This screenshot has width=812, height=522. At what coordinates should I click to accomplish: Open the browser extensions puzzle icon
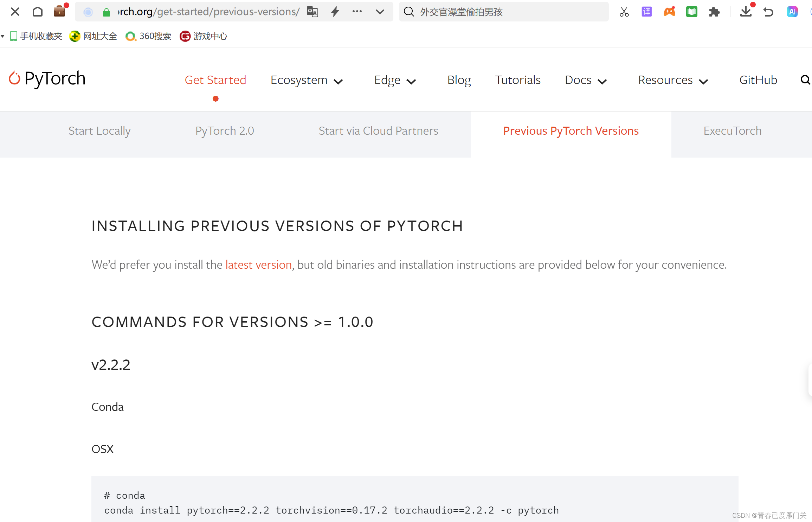pos(714,12)
